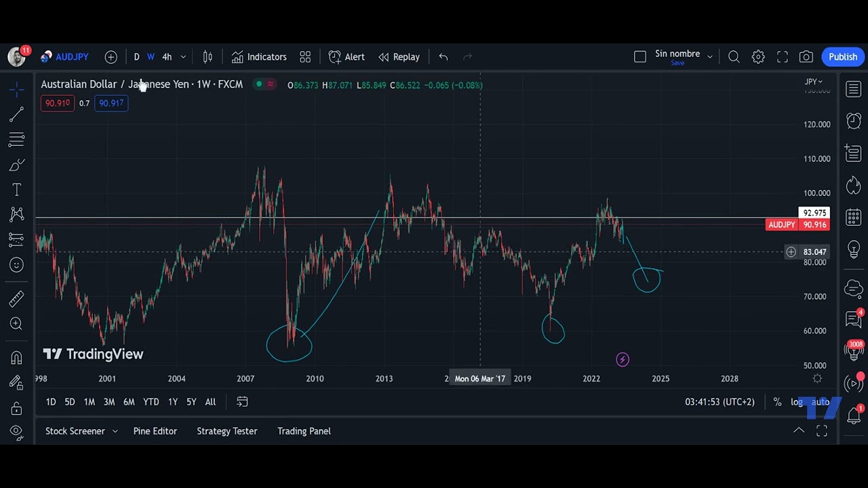Image resolution: width=868 pixels, height=488 pixels.
Task: Switch to the W weekly timeframe
Action: coord(151,57)
